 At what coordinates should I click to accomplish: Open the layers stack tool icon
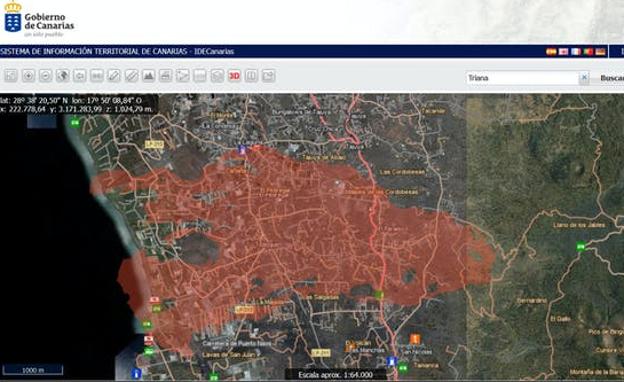click(217, 76)
